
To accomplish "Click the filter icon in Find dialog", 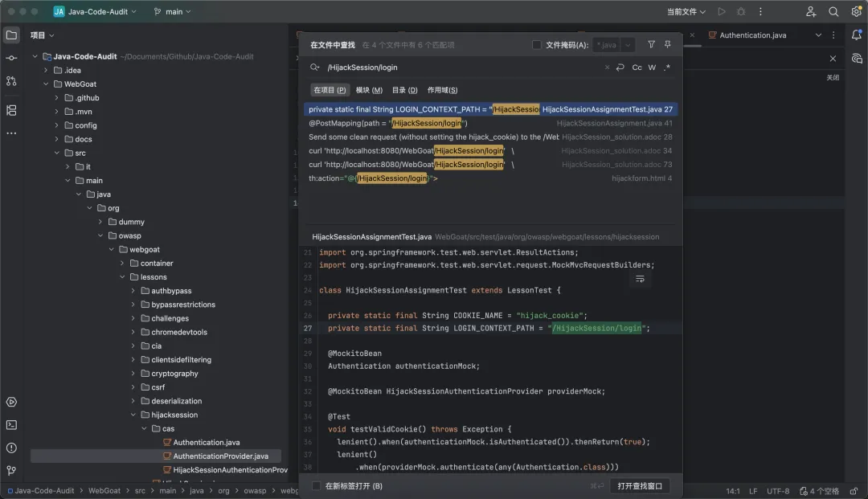I will [651, 44].
